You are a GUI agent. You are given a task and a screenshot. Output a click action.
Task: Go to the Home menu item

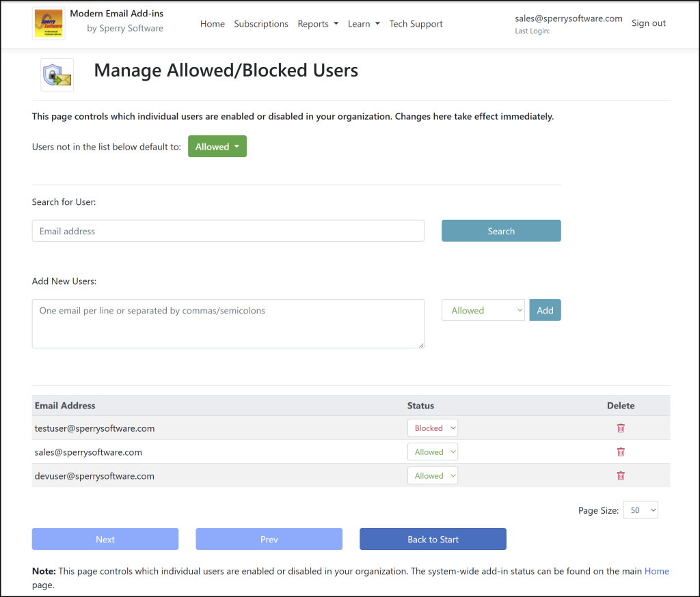pos(212,23)
